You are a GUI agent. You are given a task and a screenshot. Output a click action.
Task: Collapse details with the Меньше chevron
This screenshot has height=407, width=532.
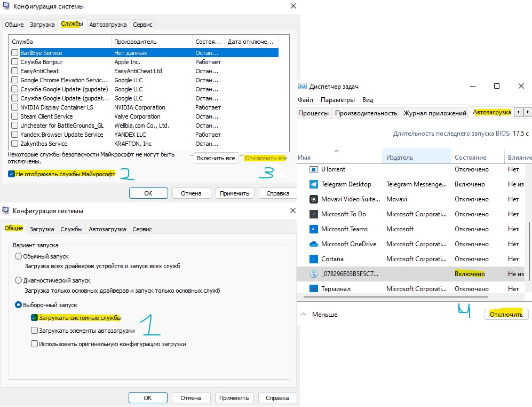(303, 314)
